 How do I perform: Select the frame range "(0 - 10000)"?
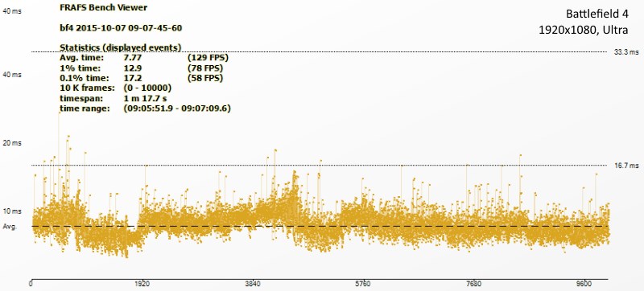pyautogui.click(x=147, y=88)
